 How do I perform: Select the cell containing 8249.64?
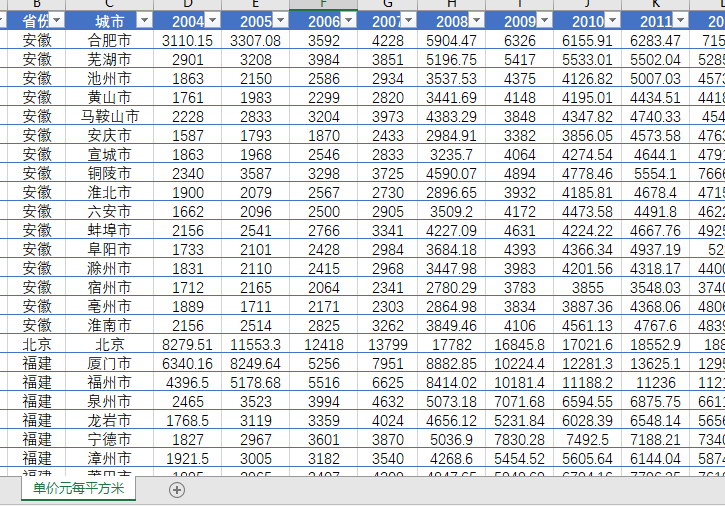[255, 363]
